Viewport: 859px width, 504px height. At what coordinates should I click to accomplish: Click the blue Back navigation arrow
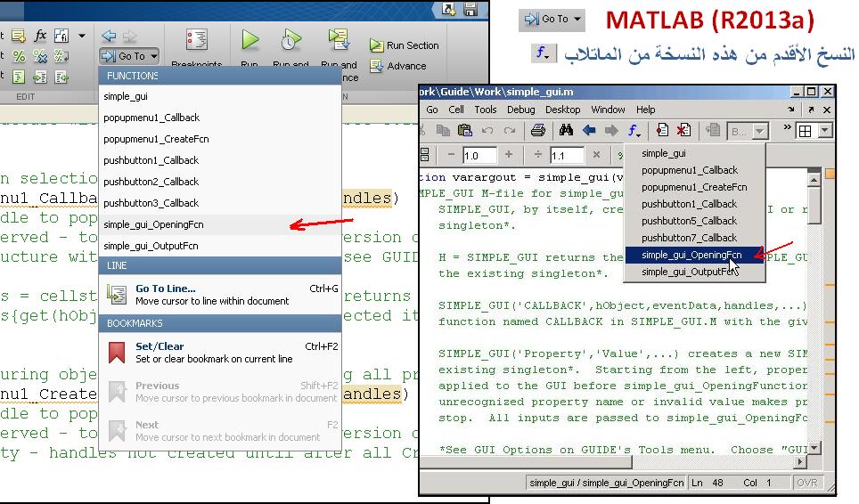[x=109, y=37]
